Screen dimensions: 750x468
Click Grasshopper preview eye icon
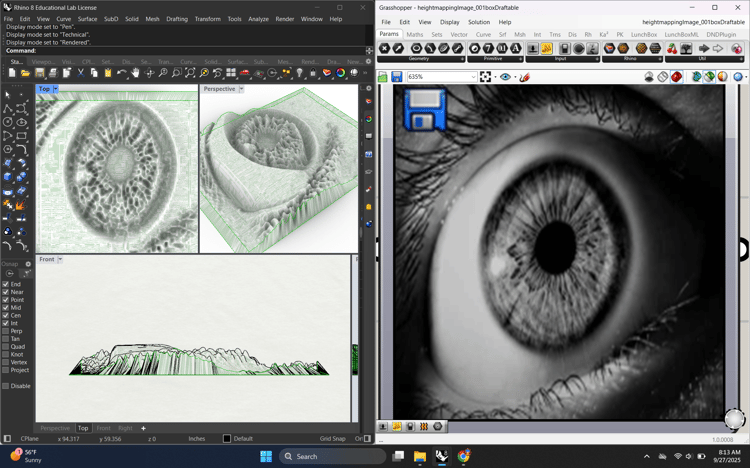[505, 77]
